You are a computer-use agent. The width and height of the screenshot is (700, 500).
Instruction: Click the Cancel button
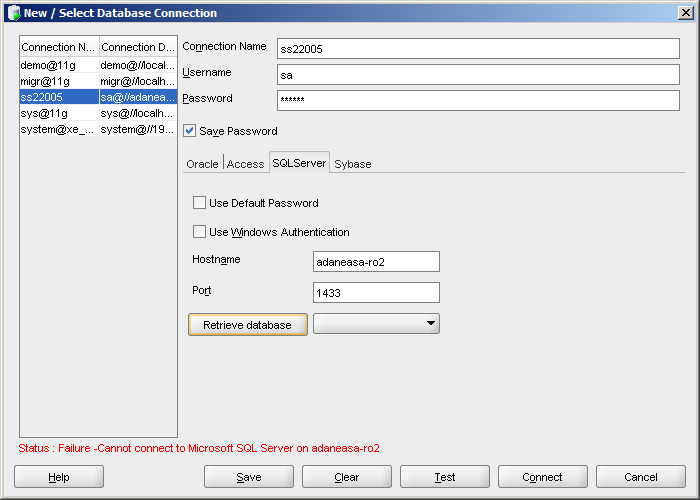(641, 477)
